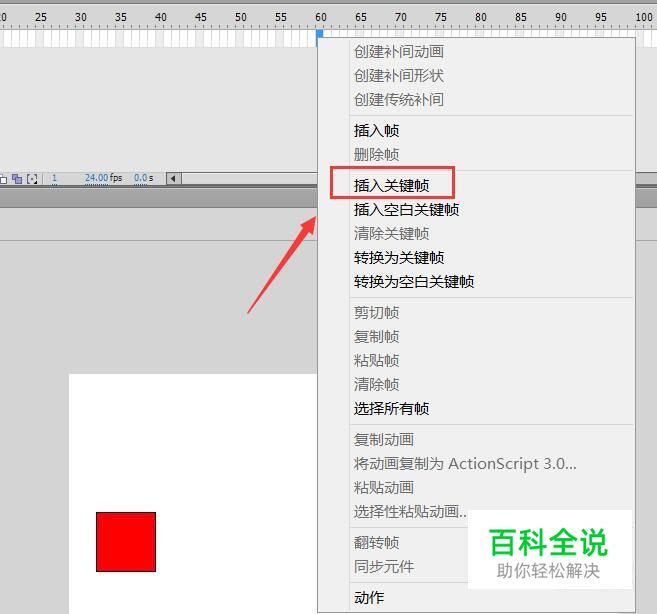The width and height of the screenshot is (657, 614).
Task: Click the 同步元件 menu entry
Action: [384, 567]
